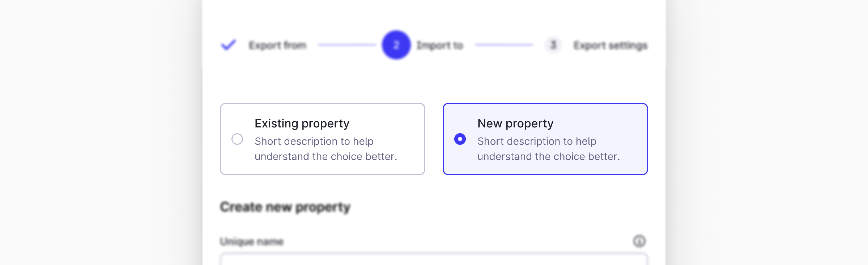Select the Existing property radio button
This screenshot has width=868, height=265.
point(237,139)
